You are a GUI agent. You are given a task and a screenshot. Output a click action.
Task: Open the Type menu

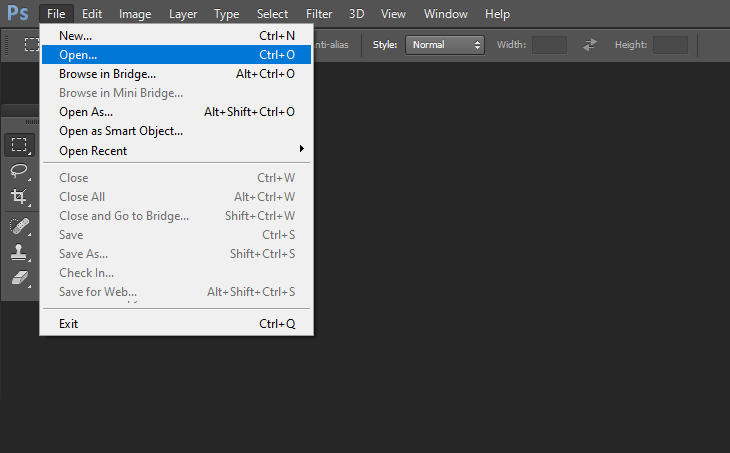coord(227,14)
